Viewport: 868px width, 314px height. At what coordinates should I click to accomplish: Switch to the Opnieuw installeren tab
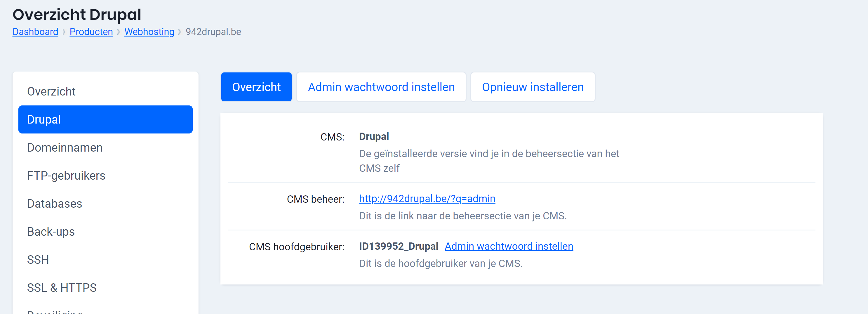click(x=533, y=87)
